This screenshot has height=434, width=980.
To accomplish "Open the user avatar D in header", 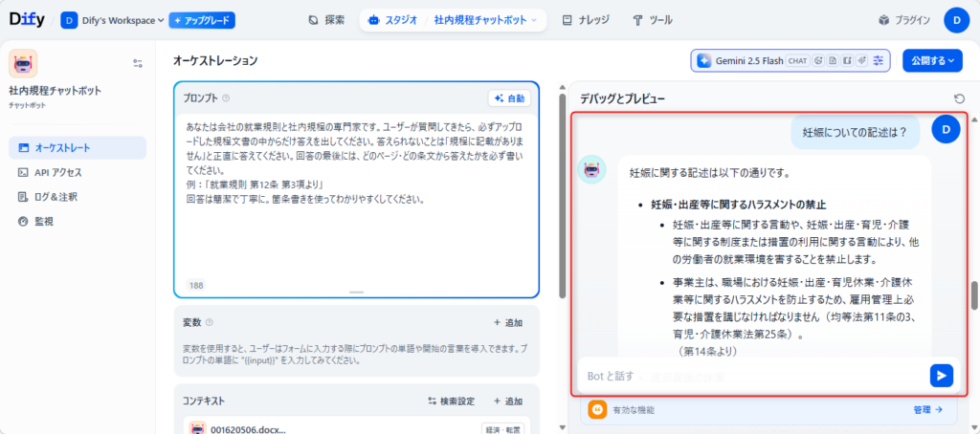I will [x=956, y=20].
